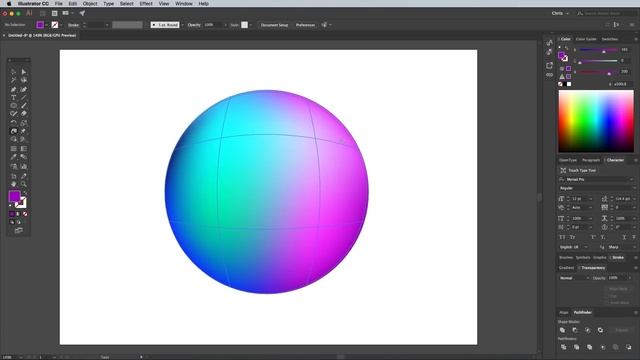Open the Effect menu
This screenshot has width=640, height=360.
point(146,4)
